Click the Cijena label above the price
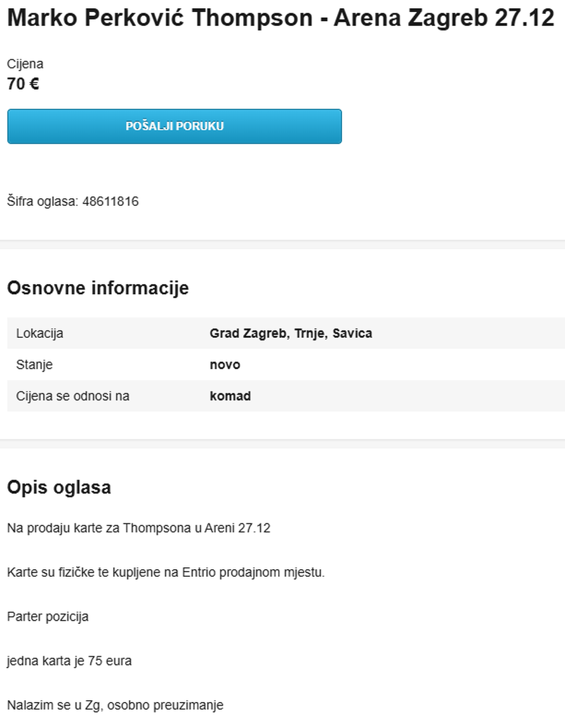The height and width of the screenshot is (728, 565). tap(25, 64)
